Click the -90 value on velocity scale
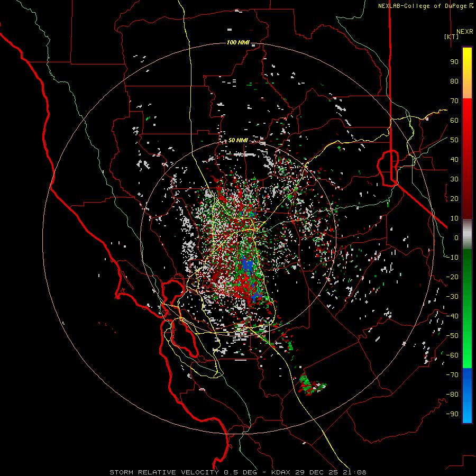 pos(452,414)
